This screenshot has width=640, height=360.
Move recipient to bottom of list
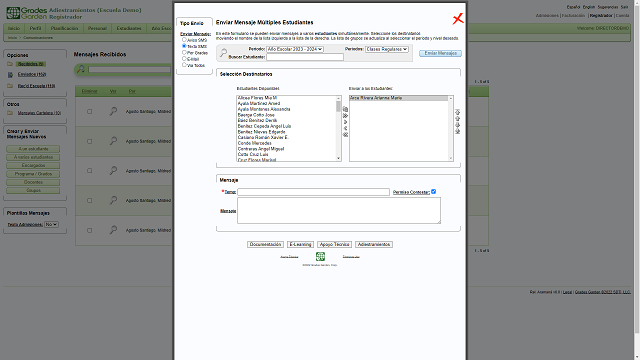click(x=458, y=131)
